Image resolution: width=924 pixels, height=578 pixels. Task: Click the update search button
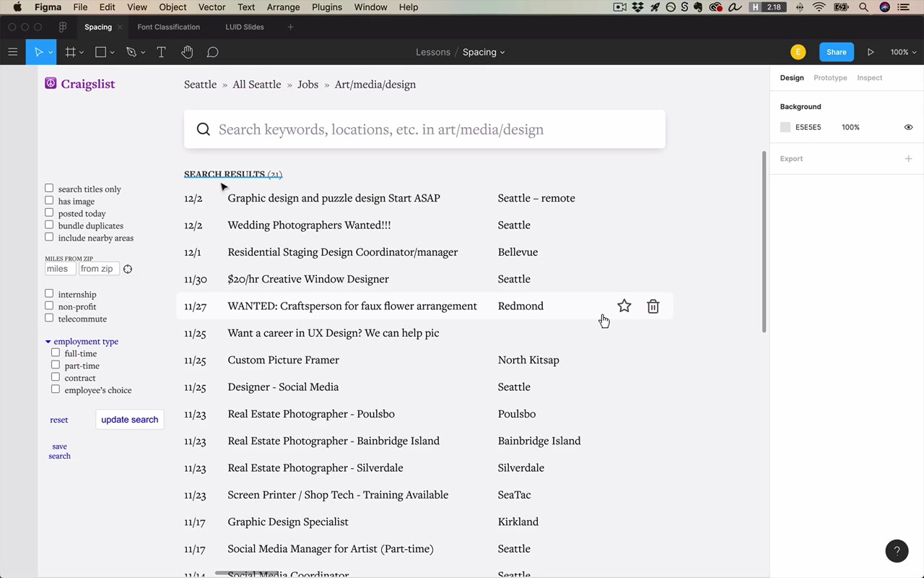pos(130,420)
